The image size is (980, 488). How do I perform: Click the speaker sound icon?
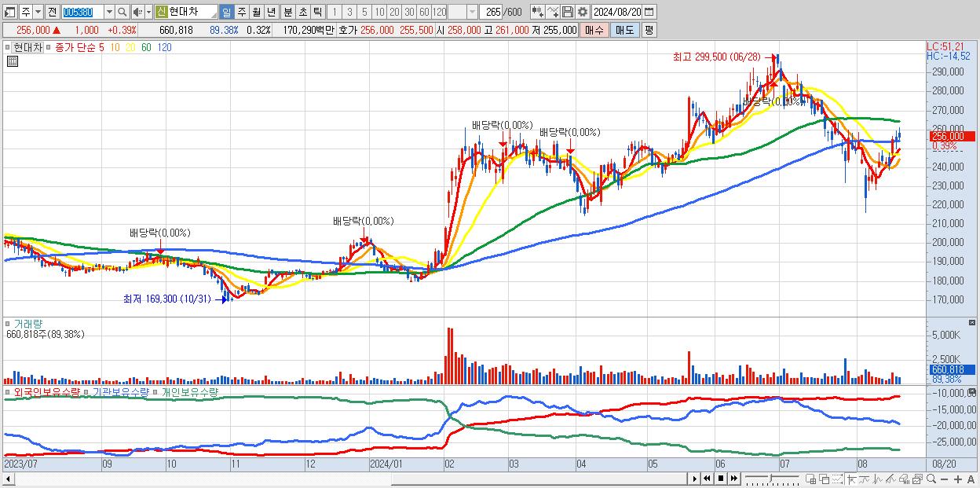tap(137, 12)
